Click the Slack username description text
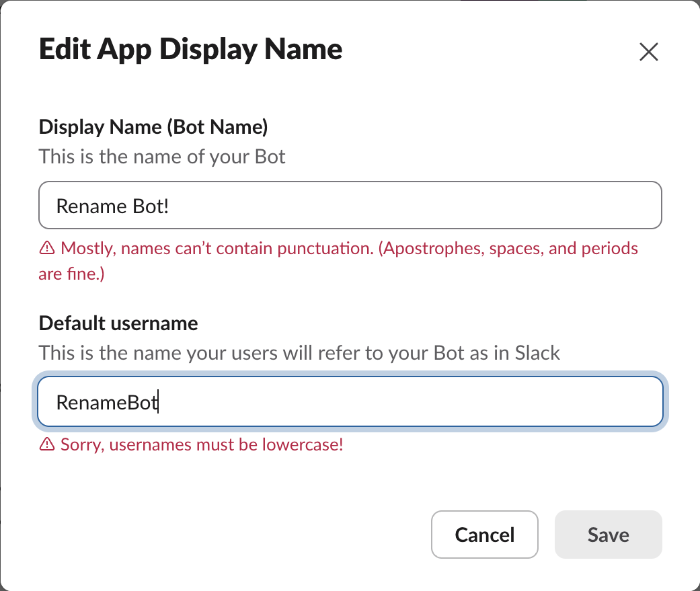Image resolution: width=700 pixels, height=591 pixels. click(299, 353)
